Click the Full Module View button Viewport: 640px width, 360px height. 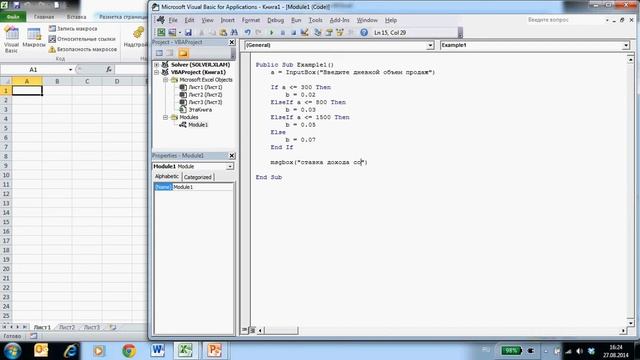coord(252,330)
